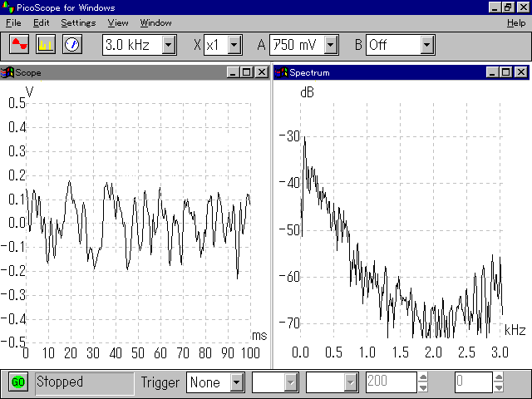Minimize the Scope window

click(233, 72)
